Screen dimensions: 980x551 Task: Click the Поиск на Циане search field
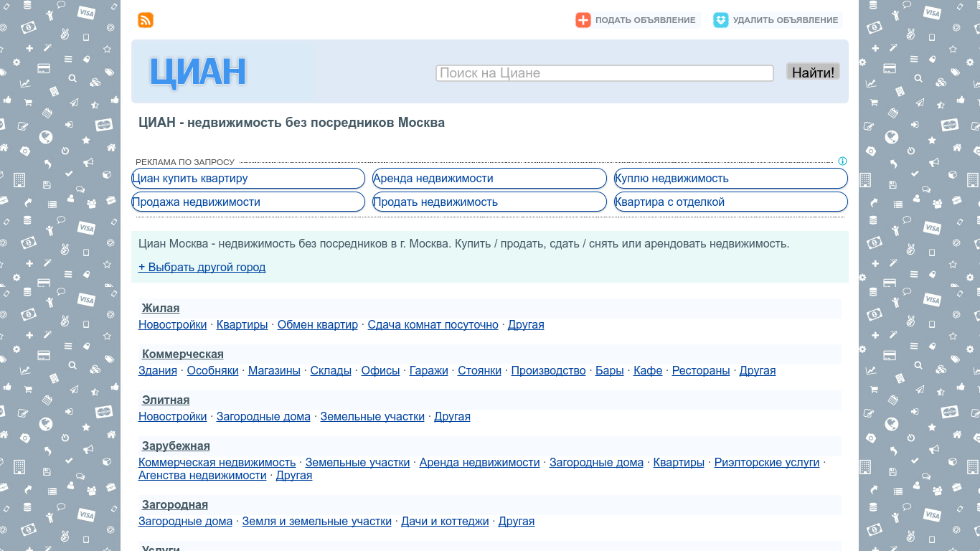point(605,73)
